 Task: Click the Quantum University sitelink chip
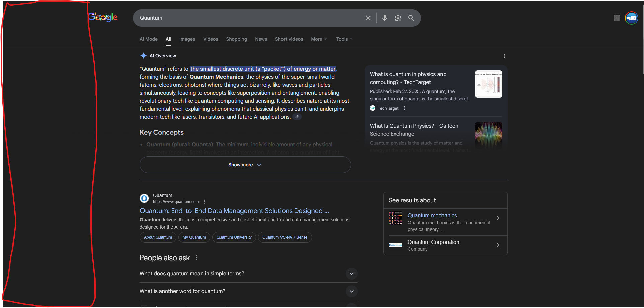(x=234, y=237)
